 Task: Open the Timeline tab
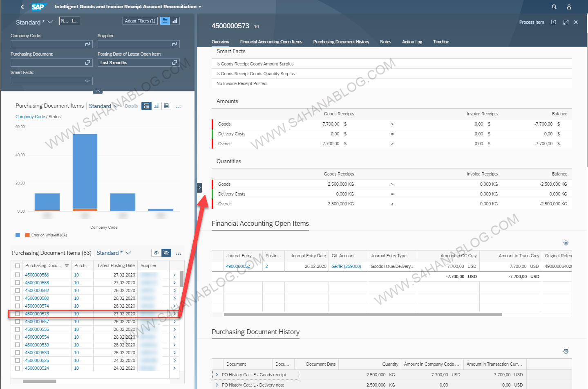(441, 42)
